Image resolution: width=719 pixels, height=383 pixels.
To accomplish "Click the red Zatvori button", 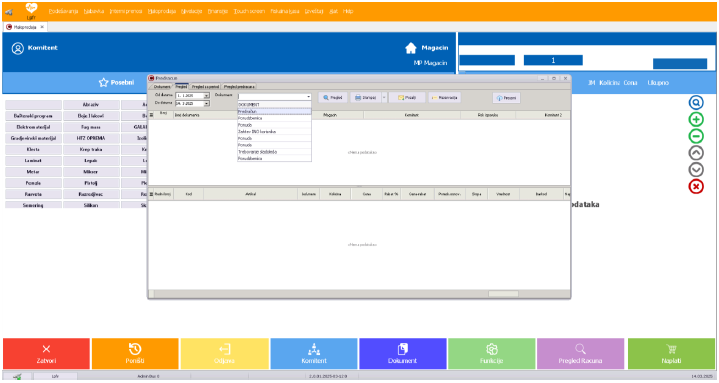I will click(x=46, y=354).
